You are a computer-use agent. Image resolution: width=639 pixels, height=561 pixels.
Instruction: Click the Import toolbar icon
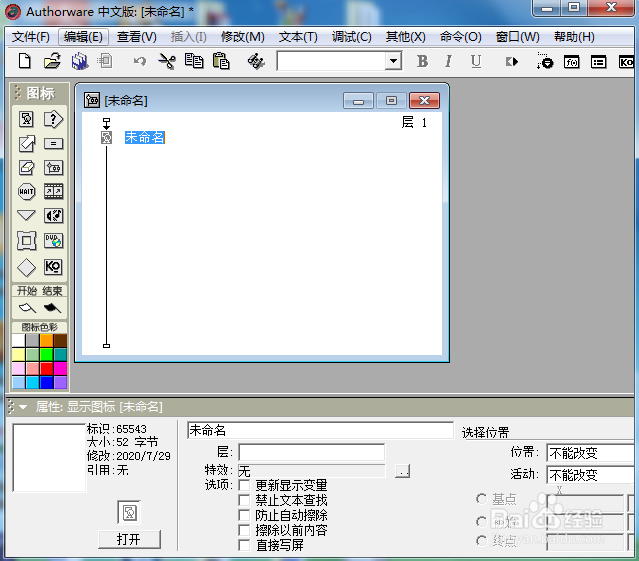click(105, 62)
